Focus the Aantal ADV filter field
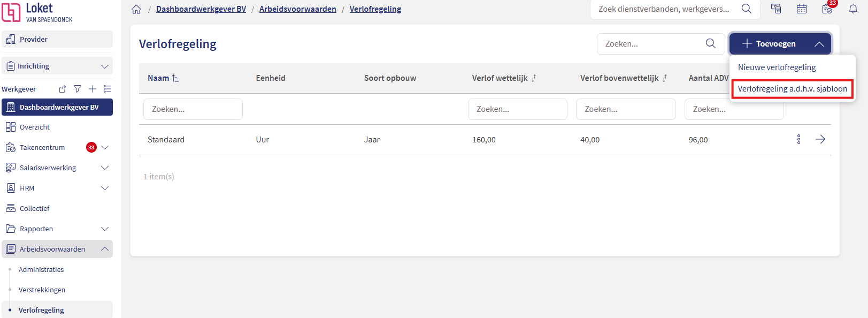868x318 pixels. (x=734, y=109)
